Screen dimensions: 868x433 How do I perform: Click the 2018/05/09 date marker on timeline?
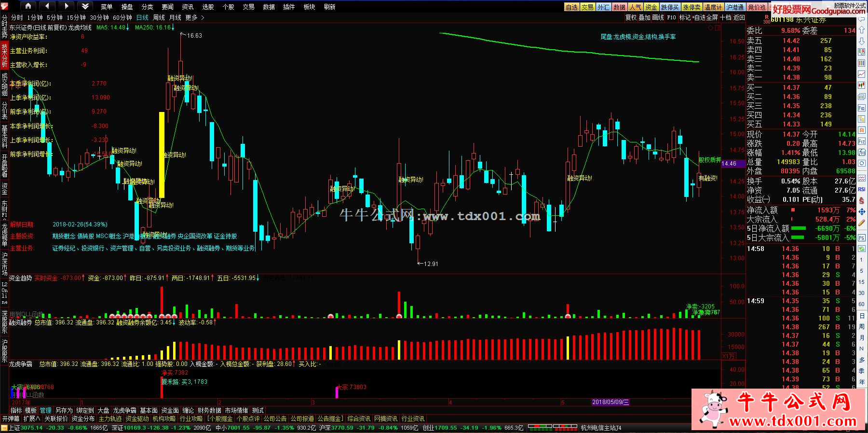[x=610, y=402]
